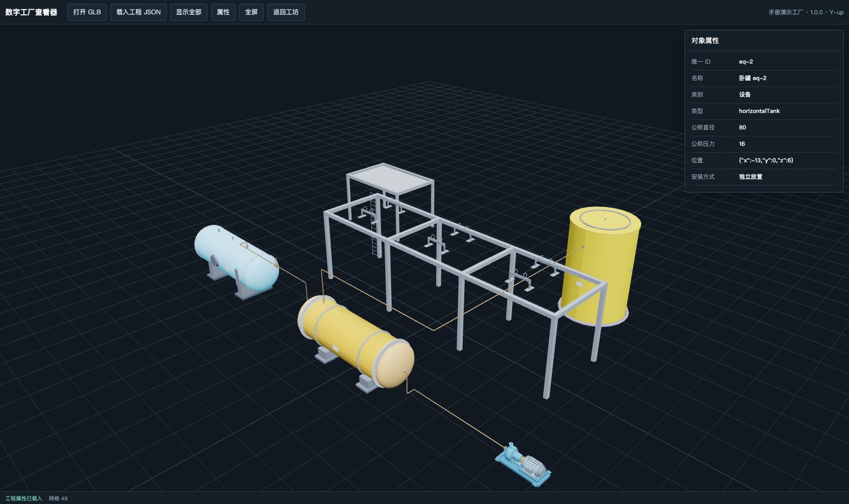Toggle the 属性 properties panel button

tap(223, 12)
